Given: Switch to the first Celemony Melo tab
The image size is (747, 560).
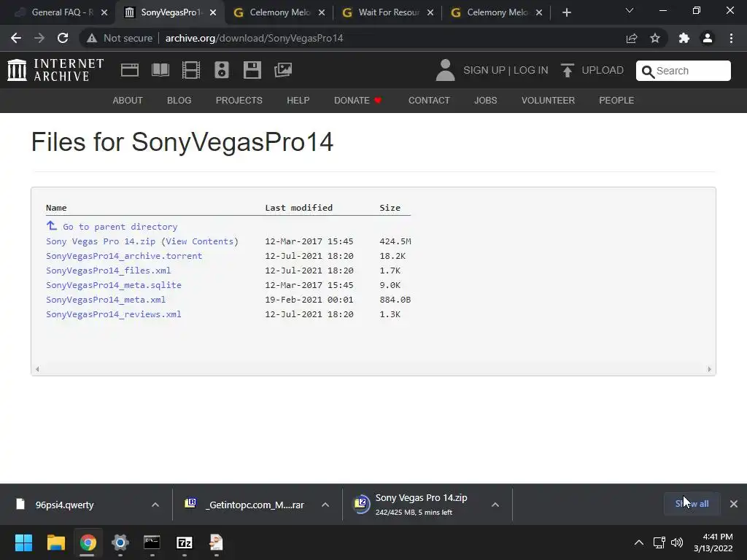Looking at the screenshot, I should pyautogui.click(x=279, y=12).
